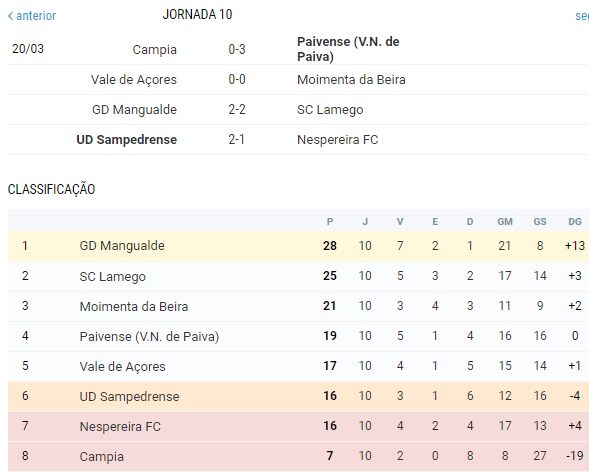Open the Vale de Açores 0-0 match score
This screenshot has width=589, height=472.
[237, 79]
